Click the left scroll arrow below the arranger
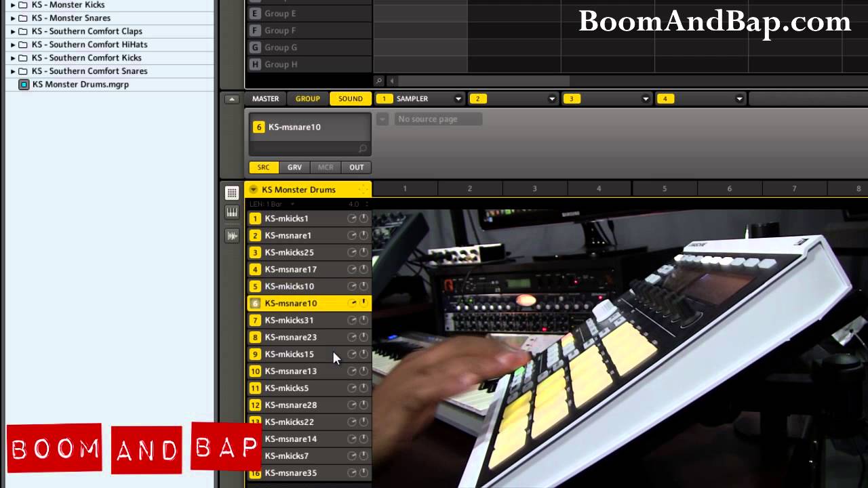The width and height of the screenshot is (868, 488). [391, 81]
